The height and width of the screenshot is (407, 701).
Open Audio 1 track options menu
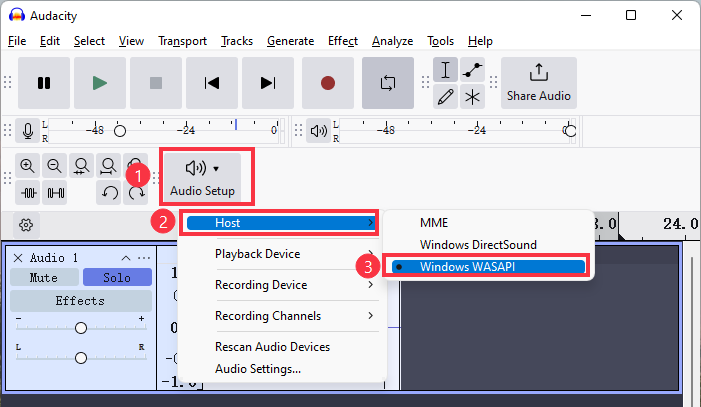pos(144,258)
